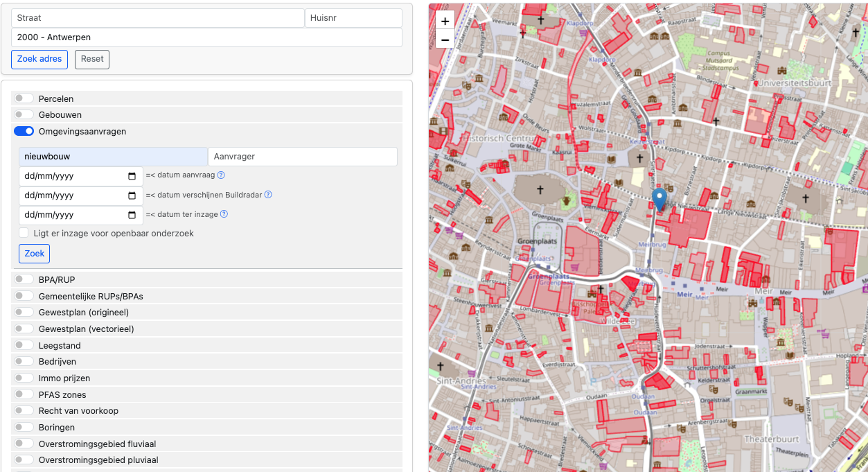Focus the Aanvrager input field
The width and height of the screenshot is (868, 472).
coord(303,157)
